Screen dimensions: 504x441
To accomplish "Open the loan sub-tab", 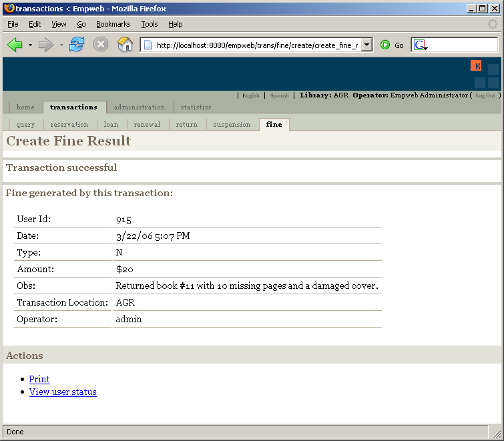I will coord(111,124).
